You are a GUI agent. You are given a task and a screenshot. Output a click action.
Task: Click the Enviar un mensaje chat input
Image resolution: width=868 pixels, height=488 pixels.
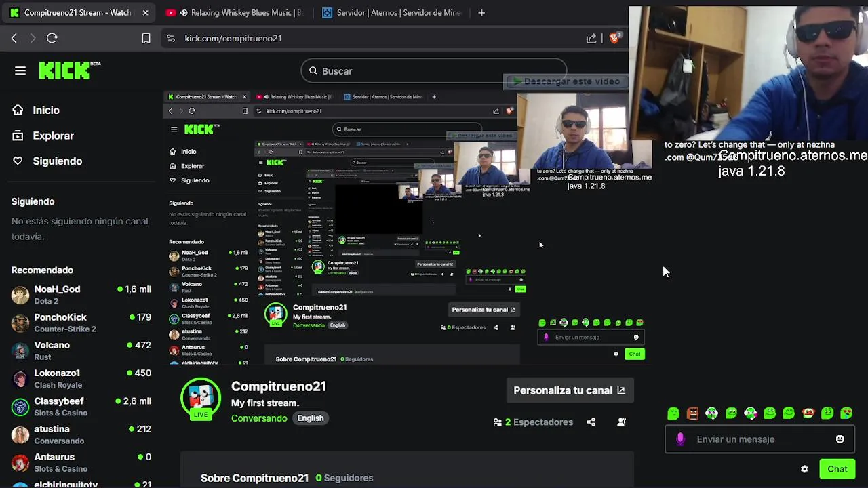pyautogui.click(x=759, y=439)
